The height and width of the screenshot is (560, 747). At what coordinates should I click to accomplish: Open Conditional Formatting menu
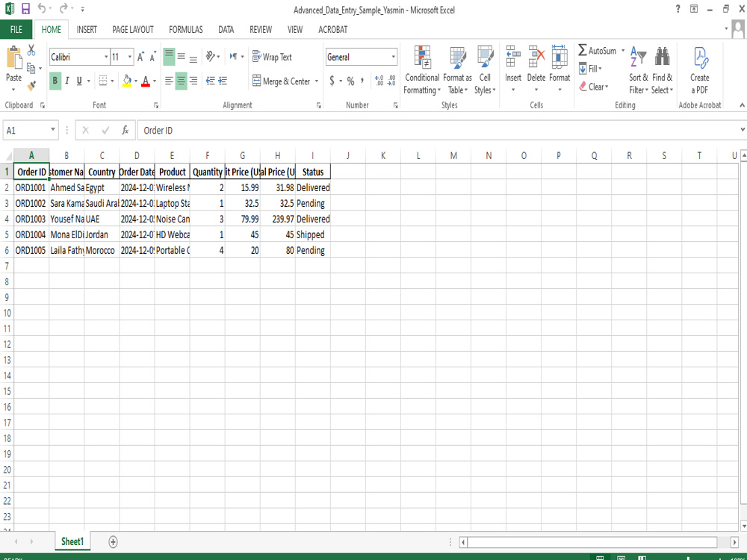pos(422,70)
